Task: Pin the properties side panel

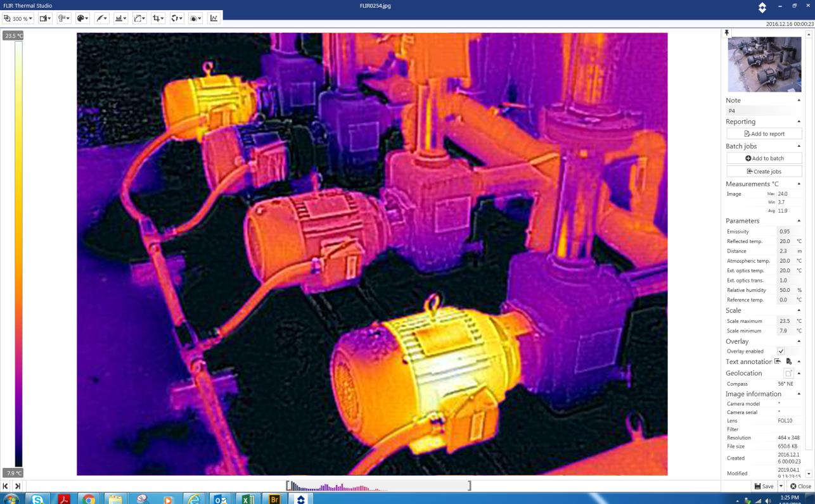Action: coord(727,32)
